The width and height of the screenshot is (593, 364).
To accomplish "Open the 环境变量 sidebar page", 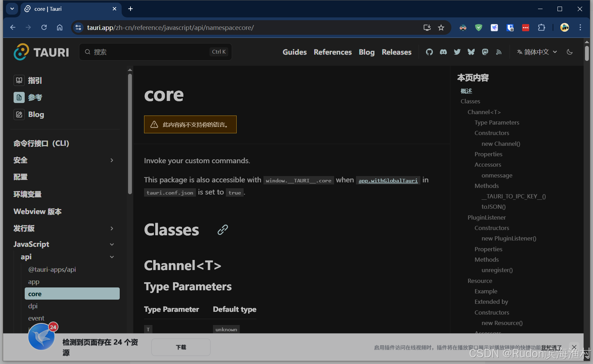I will [x=27, y=194].
